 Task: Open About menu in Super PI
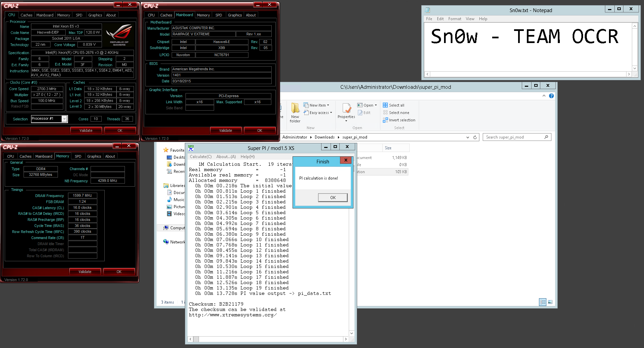pyautogui.click(x=226, y=157)
